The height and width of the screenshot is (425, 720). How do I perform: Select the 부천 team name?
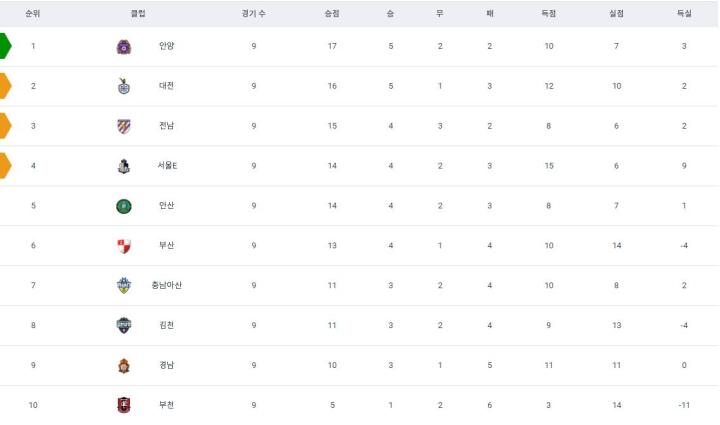point(166,405)
